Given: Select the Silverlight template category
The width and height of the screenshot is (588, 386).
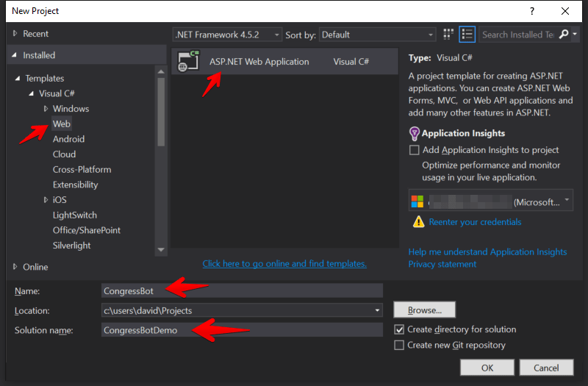Looking at the screenshot, I should coord(71,246).
